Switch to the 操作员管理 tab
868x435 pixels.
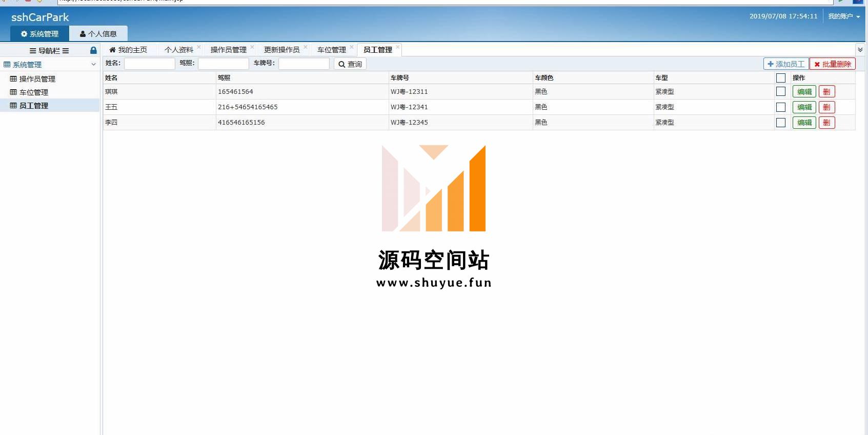tap(229, 50)
